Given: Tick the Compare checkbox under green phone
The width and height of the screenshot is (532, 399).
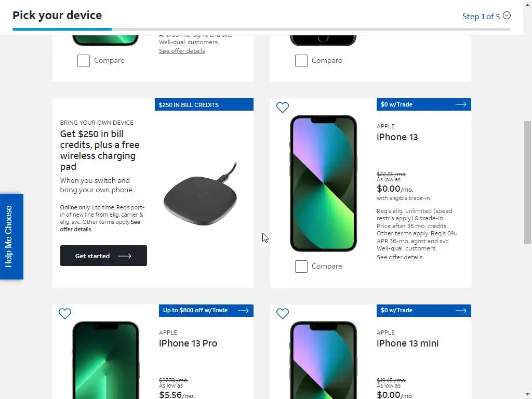Looking at the screenshot, I should click(84, 61).
